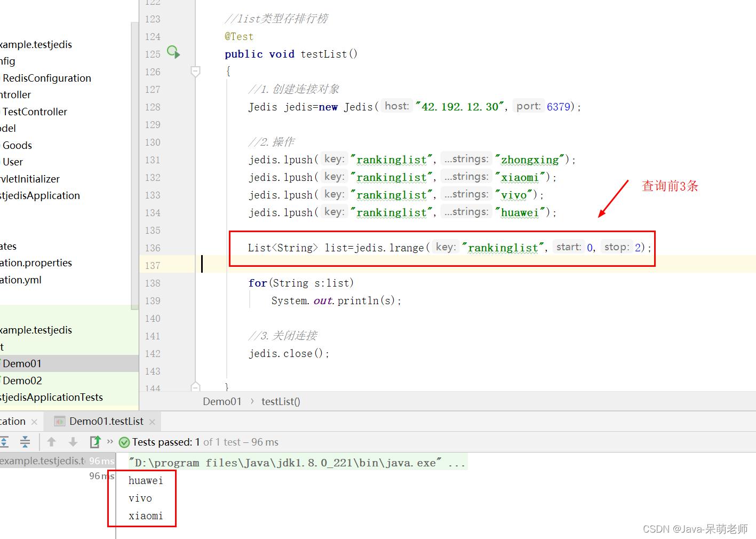Switch to Demo01.testList run tab
This screenshot has width=756, height=539.
pyautogui.click(x=106, y=422)
